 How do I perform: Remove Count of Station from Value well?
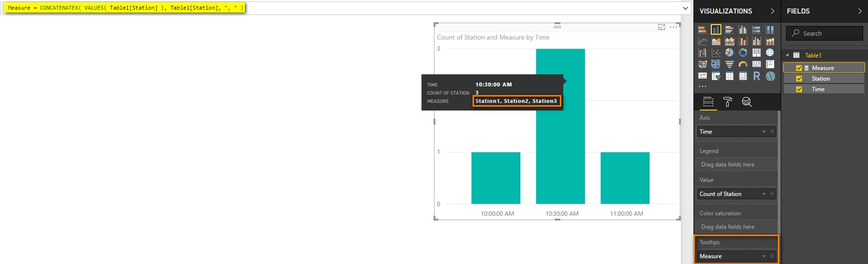click(772, 194)
